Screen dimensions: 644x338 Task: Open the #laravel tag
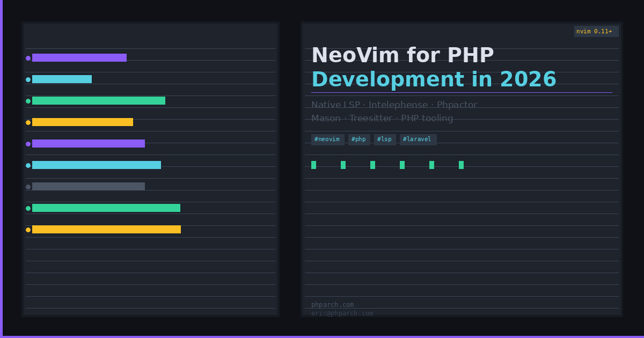coord(418,139)
